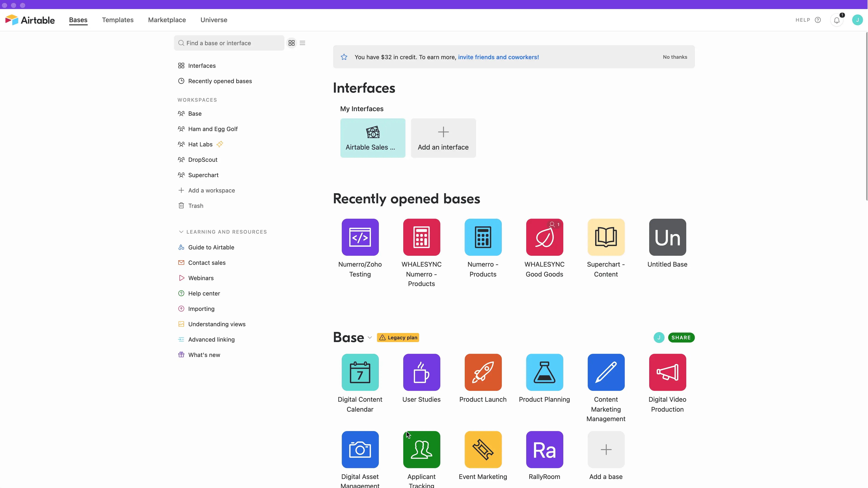Star the credit banner message
Screen dimensions: 868x488
coord(344,57)
